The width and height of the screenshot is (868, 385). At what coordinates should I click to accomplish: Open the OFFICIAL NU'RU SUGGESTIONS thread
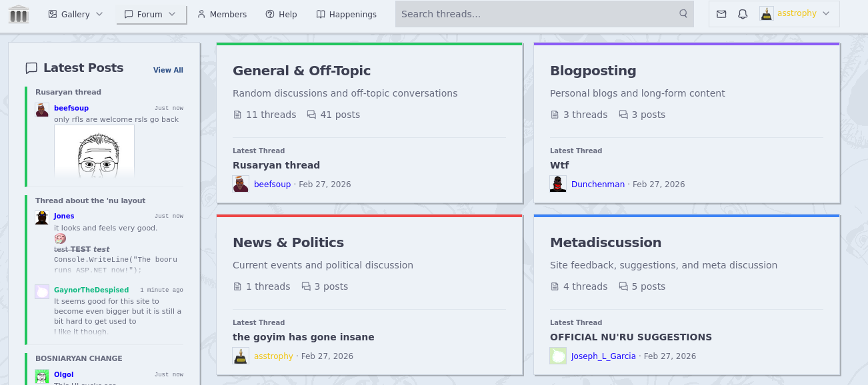(x=631, y=337)
